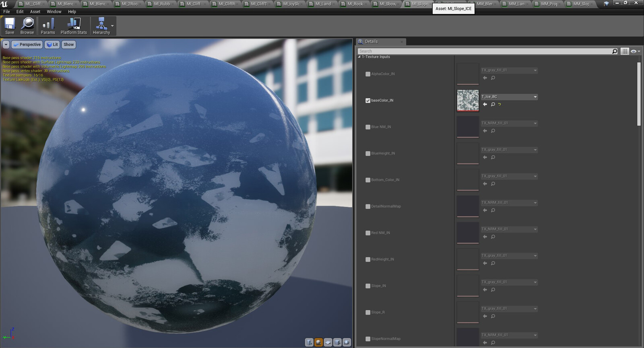644x348 pixels.
Task: Browse to asset in Content Browser
Action: coord(27,26)
